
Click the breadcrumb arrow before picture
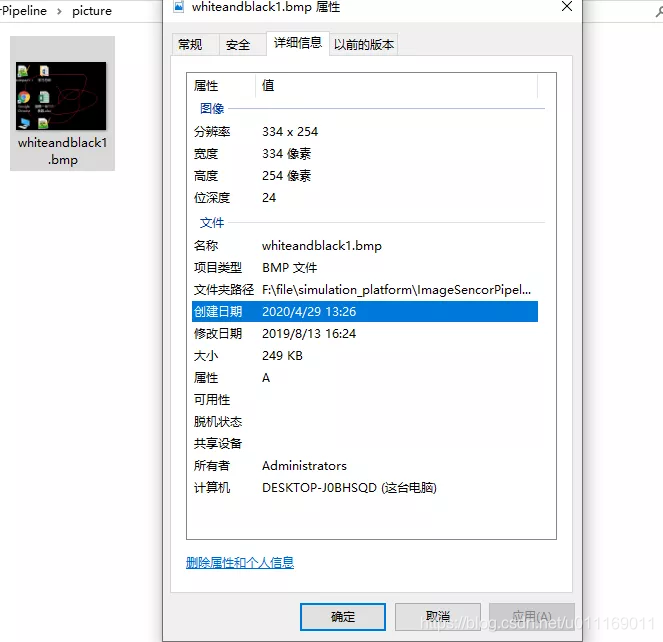(x=59, y=11)
